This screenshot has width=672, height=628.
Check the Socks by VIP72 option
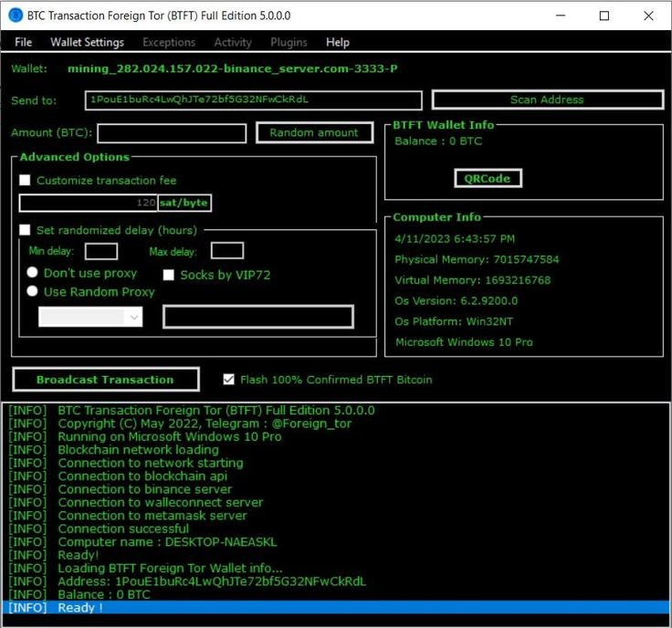(x=169, y=275)
